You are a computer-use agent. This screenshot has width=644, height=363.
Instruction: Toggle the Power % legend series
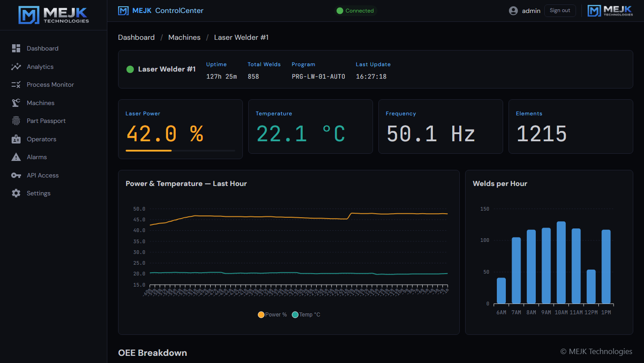(272, 315)
